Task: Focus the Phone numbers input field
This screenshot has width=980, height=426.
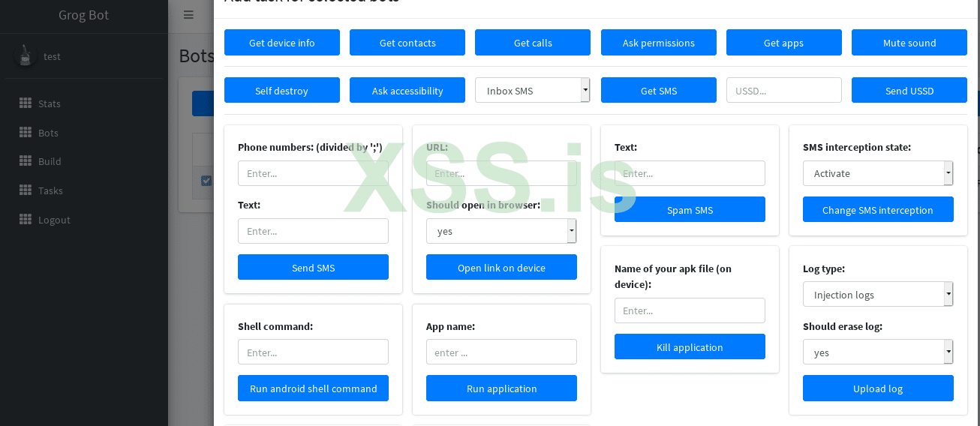Action: click(313, 173)
